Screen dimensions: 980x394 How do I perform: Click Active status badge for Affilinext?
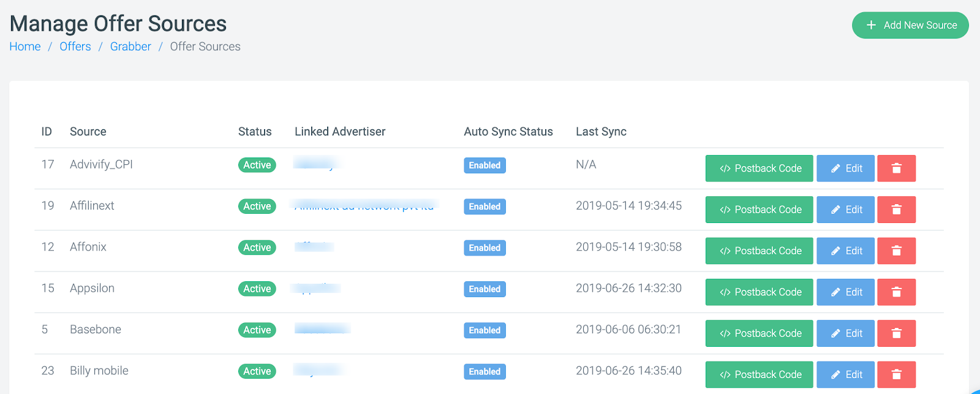tap(257, 206)
